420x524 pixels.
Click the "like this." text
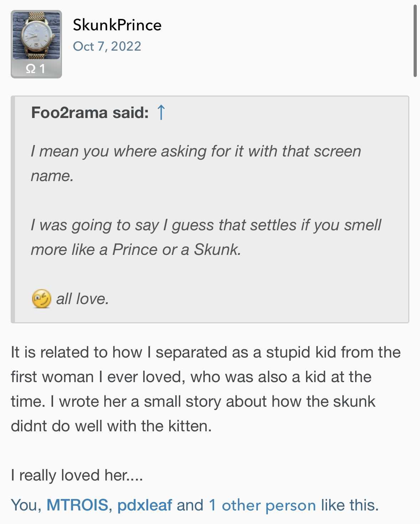[x=349, y=505]
